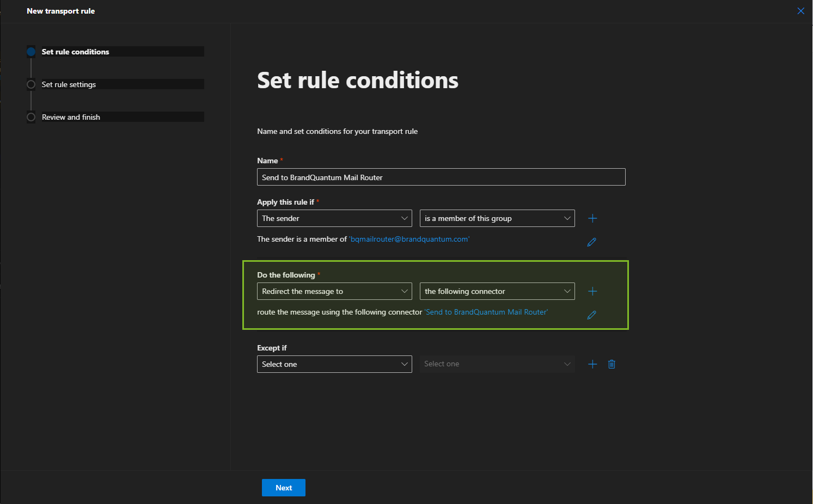
Task: Select the Set rule conditions step circle
Action: (31, 52)
